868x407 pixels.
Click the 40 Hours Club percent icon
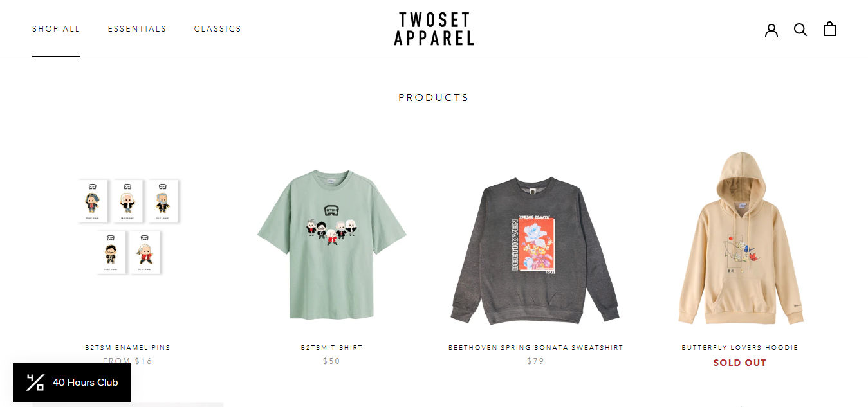35,383
